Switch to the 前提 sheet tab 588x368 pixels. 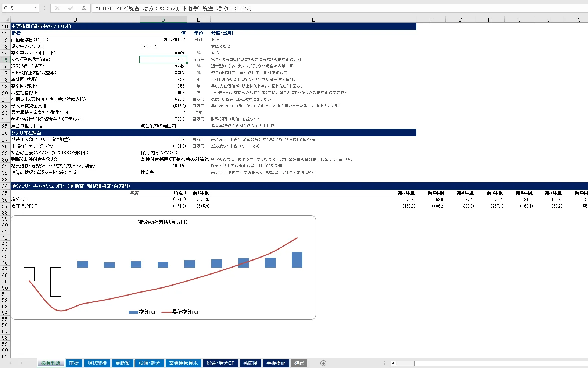[x=74, y=363]
